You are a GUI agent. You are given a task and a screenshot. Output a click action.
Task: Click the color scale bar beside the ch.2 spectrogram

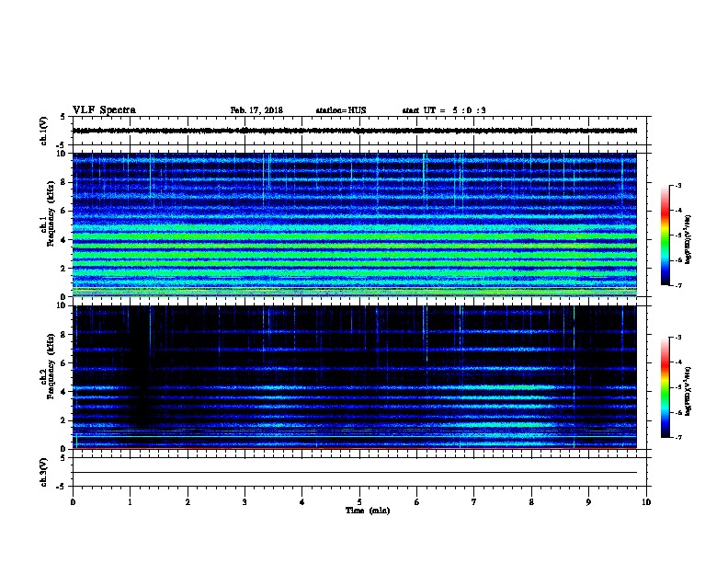click(x=665, y=387)
